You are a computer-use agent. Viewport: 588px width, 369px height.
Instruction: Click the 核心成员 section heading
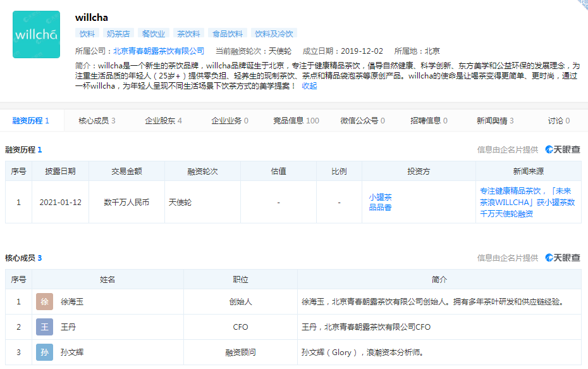click(x=23, y=258)
